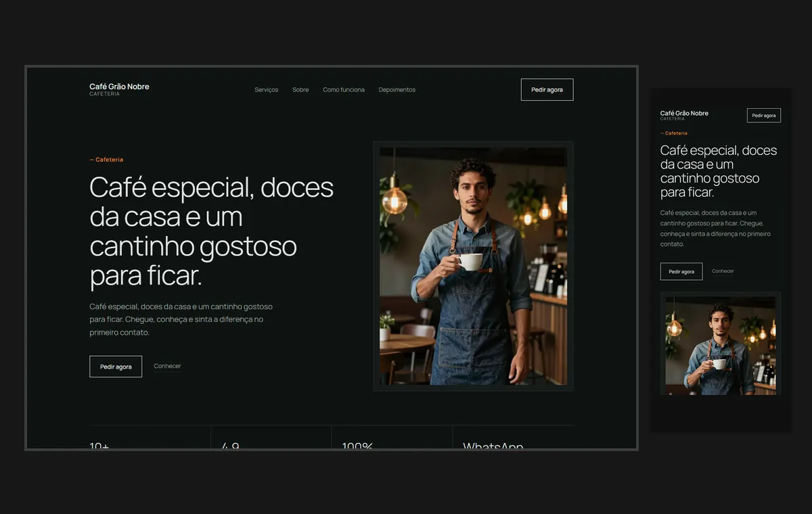Image resolution: width=812 pixels, height=514 pixels.
Task: Click Pedir agora below the desktop hero paragraph
Action: 116,367
